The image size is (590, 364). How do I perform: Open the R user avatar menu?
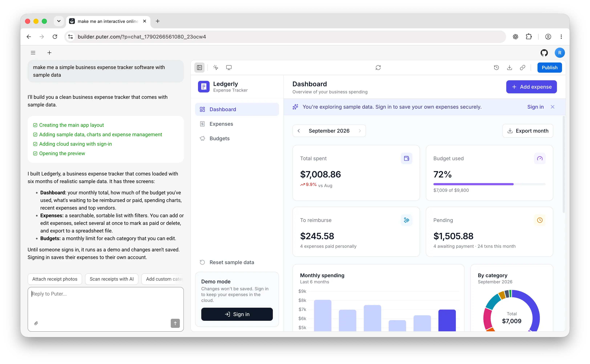coord(560,53)
